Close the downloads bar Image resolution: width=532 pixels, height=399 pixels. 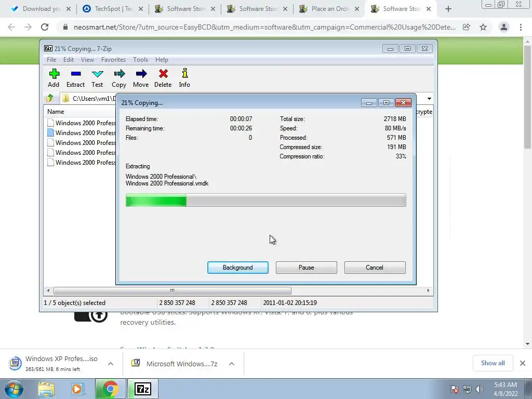click(x=523, y=363)
